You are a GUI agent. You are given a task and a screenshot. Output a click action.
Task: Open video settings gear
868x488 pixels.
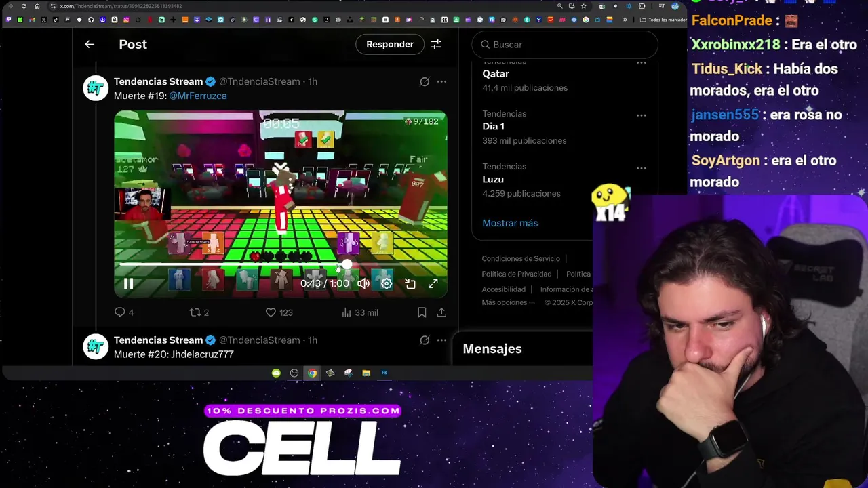tap(387, 283)
